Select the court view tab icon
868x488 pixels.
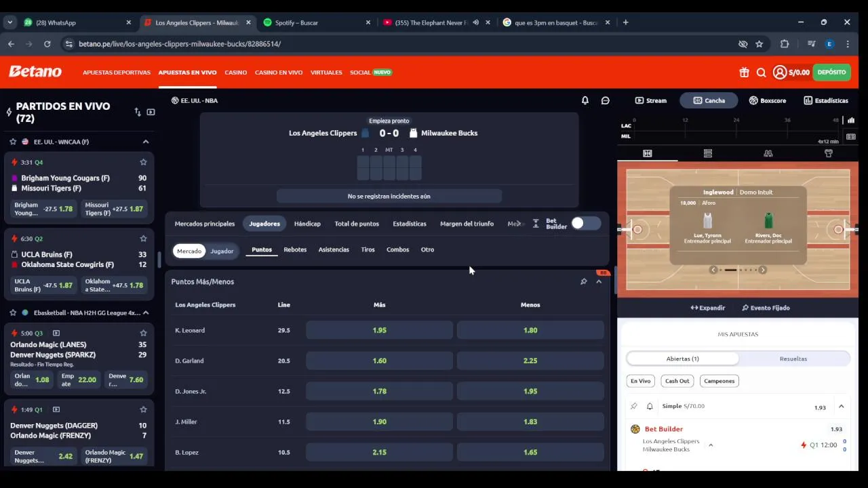pos(647,153)
